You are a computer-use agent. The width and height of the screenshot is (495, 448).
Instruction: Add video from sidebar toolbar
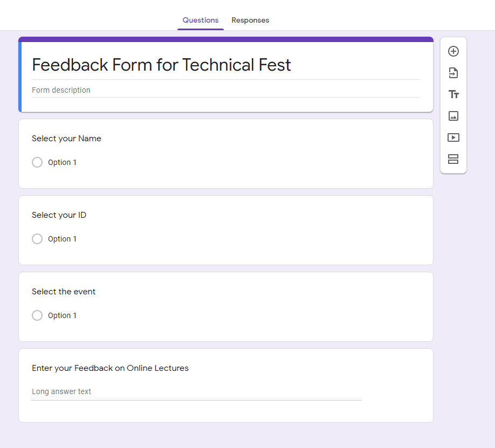click(x=453, y=137)
